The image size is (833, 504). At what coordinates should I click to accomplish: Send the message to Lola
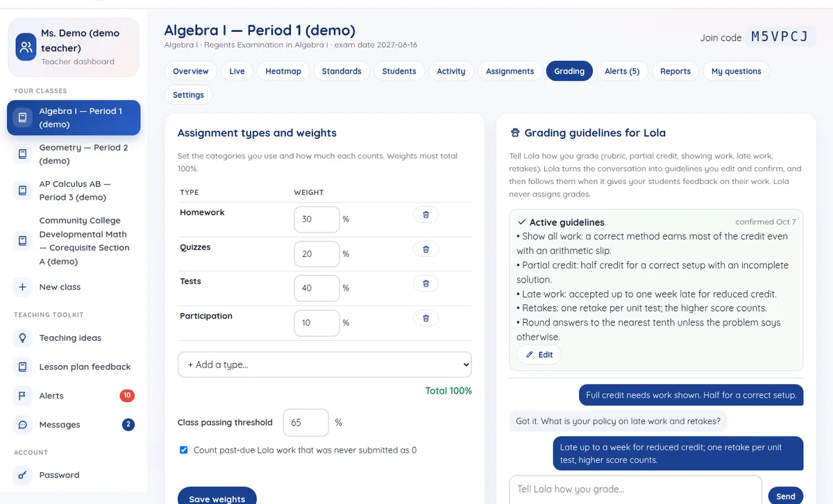click(786, 496)
